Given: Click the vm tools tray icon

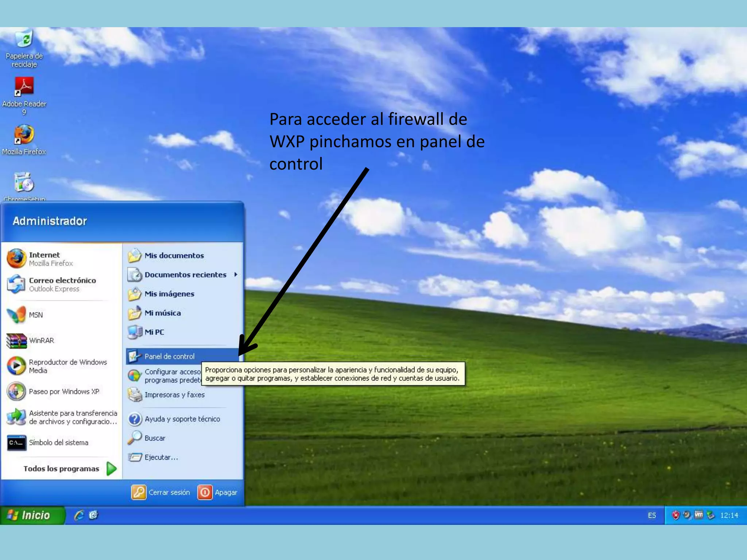Looking at the screenshot, I should 698,515.
